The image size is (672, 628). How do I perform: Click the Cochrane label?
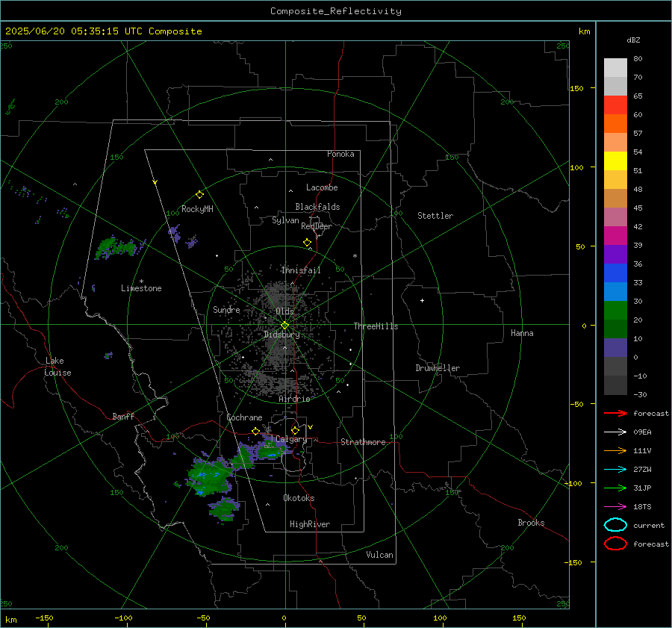pos(244,417)
